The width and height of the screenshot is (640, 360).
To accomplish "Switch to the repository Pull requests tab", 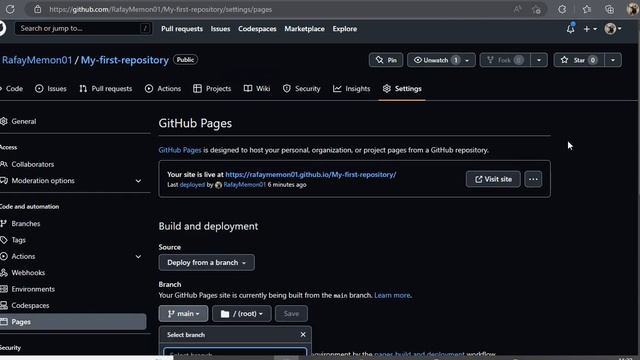I will pyautogui.click(x=106, y=89).
